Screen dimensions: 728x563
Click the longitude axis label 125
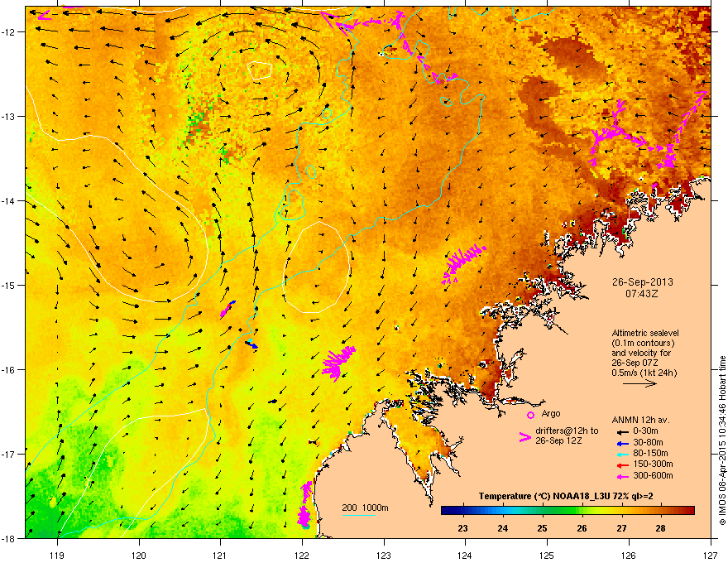[547, 555]
